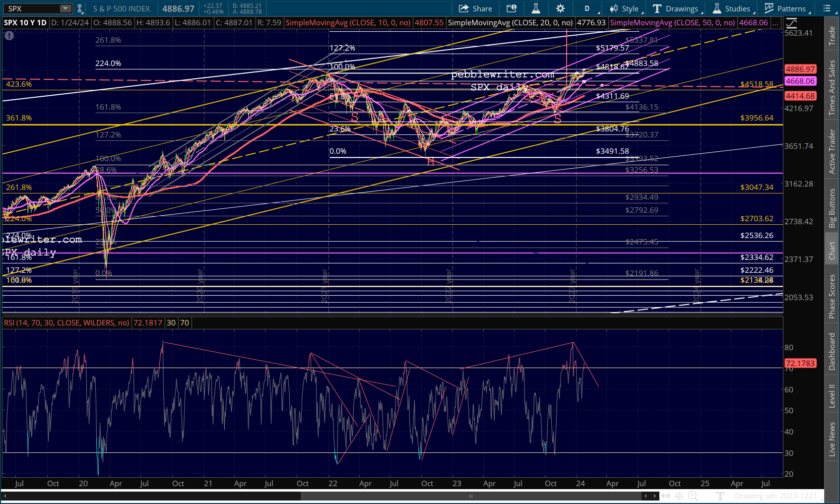Click the Drawings toolbar button
The height and width of the screenshot is (504, 840).
coord(676,8)
